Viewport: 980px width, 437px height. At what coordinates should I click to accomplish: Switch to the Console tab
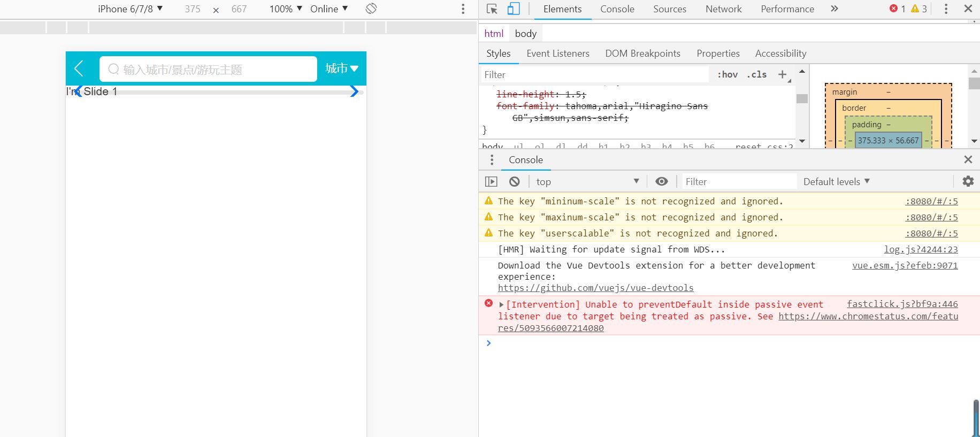617,9
